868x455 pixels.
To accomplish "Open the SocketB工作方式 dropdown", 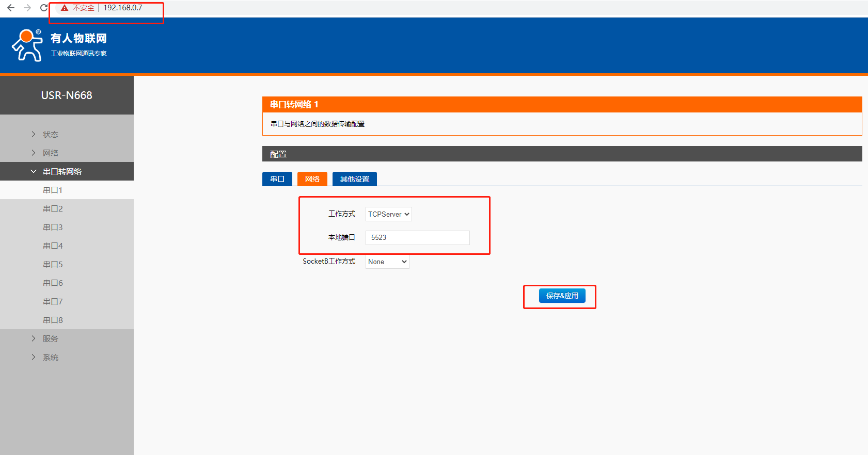I will pyautogui.click(x=387, y=262).
